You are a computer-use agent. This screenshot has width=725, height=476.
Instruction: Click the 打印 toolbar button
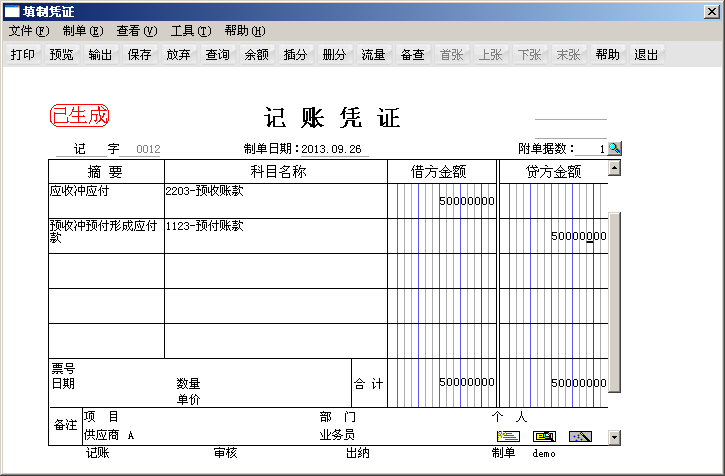23,55
